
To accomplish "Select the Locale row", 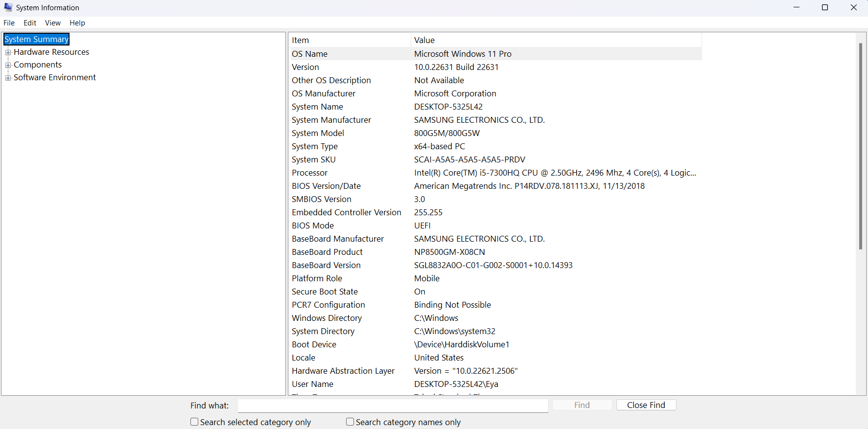I will coord(495,358).
